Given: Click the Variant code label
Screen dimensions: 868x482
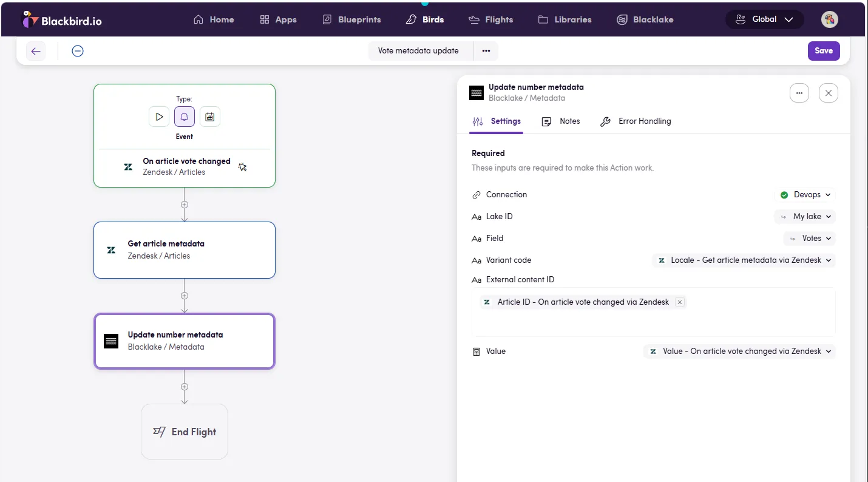Looking at the screenshot, I should click(509, 260).
